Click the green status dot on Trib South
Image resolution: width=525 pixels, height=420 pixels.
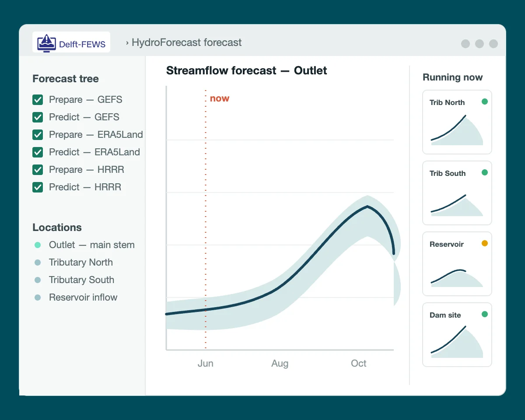pyautogui.click(x=485, y=172)
